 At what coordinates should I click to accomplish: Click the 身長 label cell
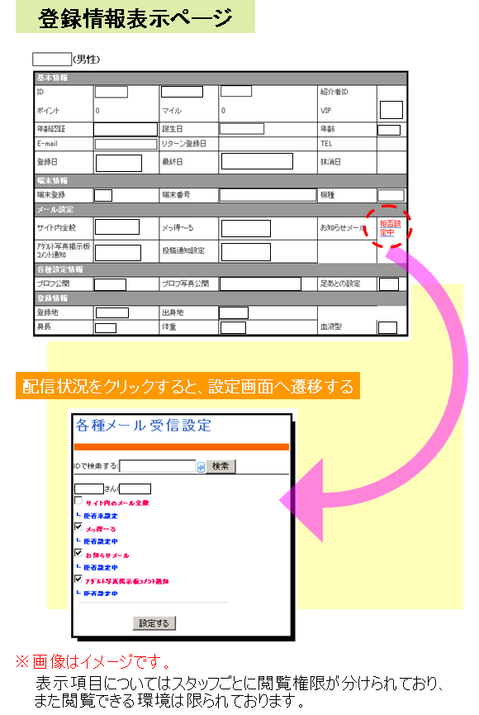pos(44,327)
